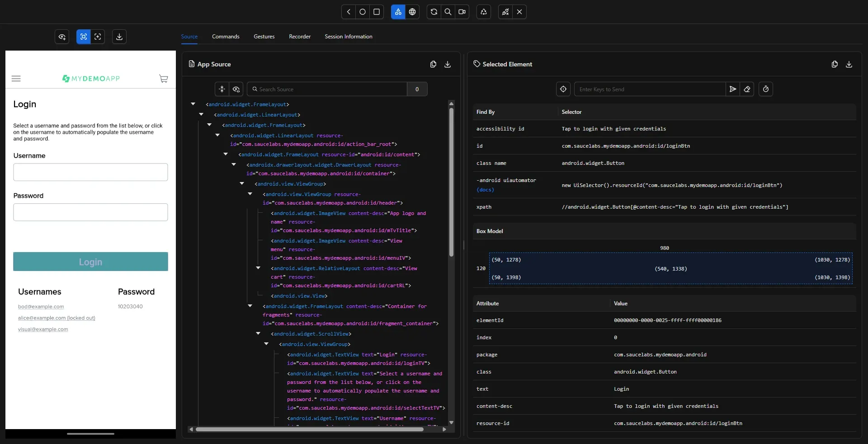Image resolution: width=868 pixels, height=444 pixels.
Task: Select bod@example.com username link
Action: (41, 307)
